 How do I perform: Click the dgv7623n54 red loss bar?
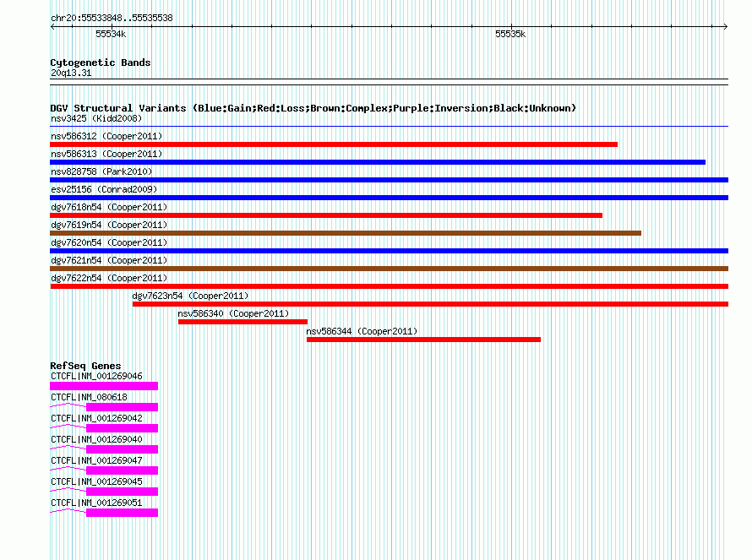tap(430, 304)
